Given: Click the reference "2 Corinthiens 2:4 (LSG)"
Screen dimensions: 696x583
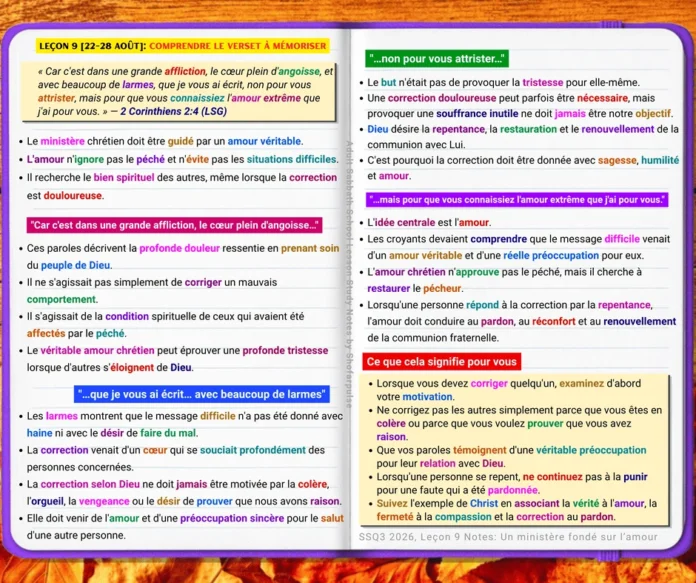Looking at the screenshot, I should pyautogui.click(x=173, y=111).
